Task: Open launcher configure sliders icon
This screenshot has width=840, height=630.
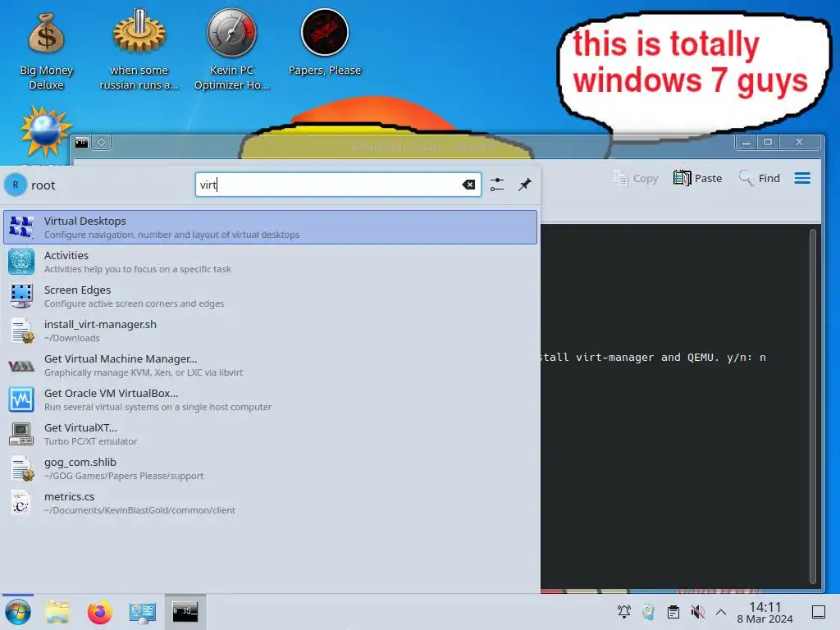Action: pos(496,185)
